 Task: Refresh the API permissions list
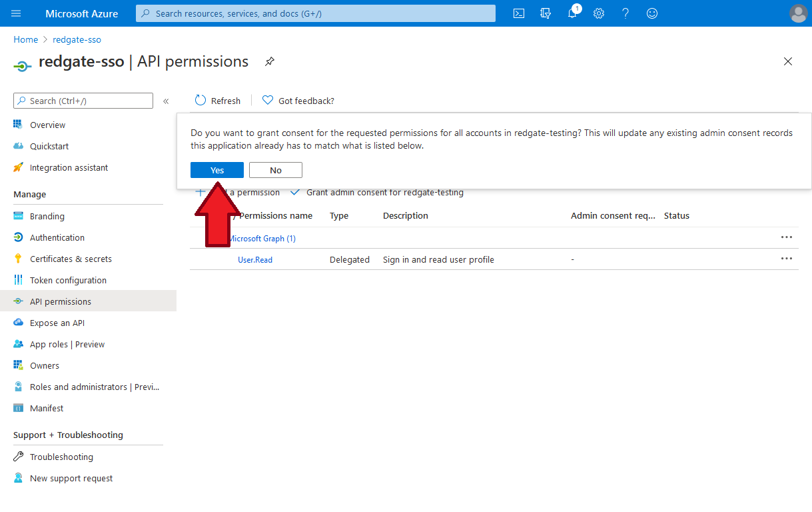pyautogui.click(x=217, y=100)
